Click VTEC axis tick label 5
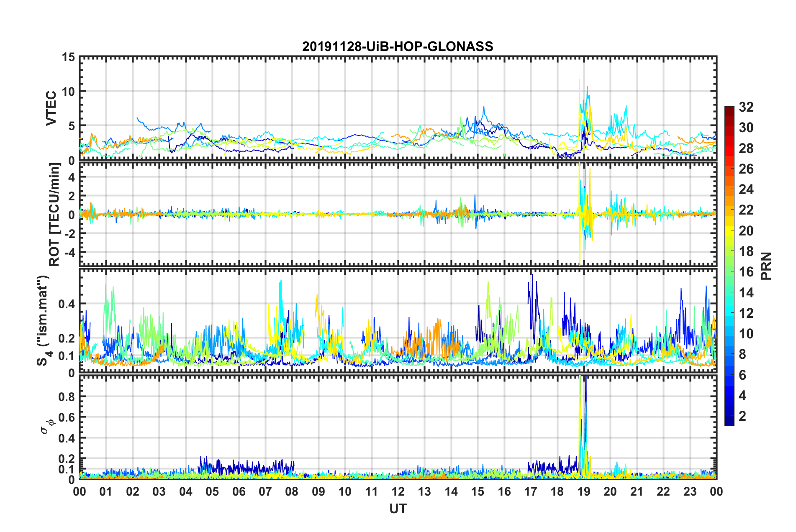796x532 pixels. (72, 126)
